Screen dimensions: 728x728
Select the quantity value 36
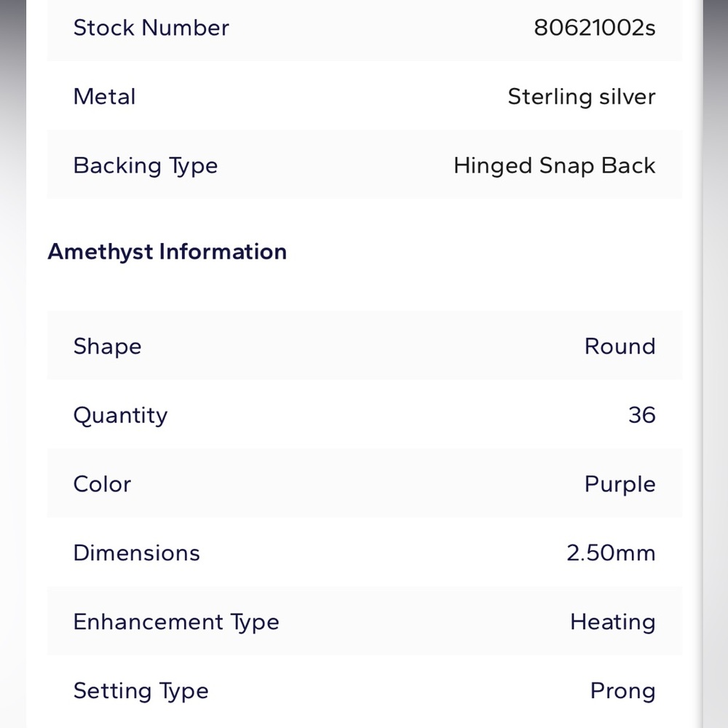641,415
